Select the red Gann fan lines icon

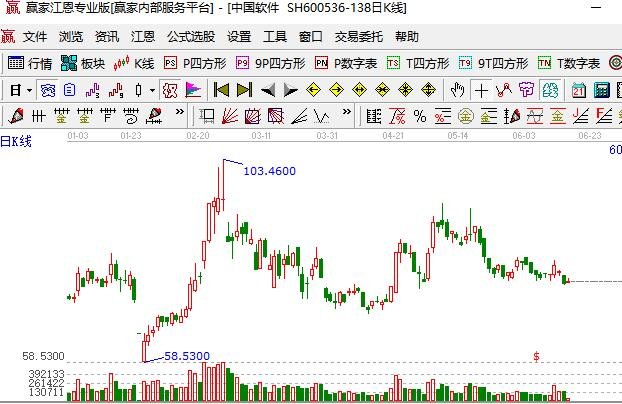click(230, 116)
